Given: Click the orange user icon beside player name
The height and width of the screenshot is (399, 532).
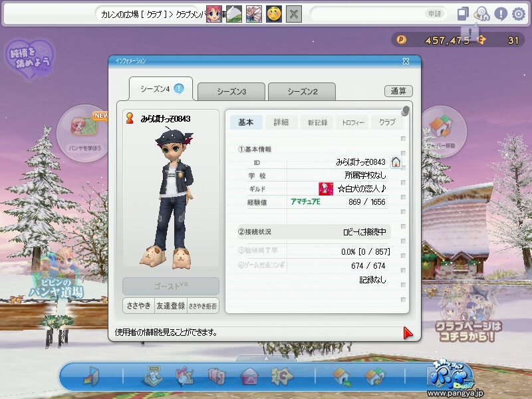Looking at the screenshot, I should 130,118.
